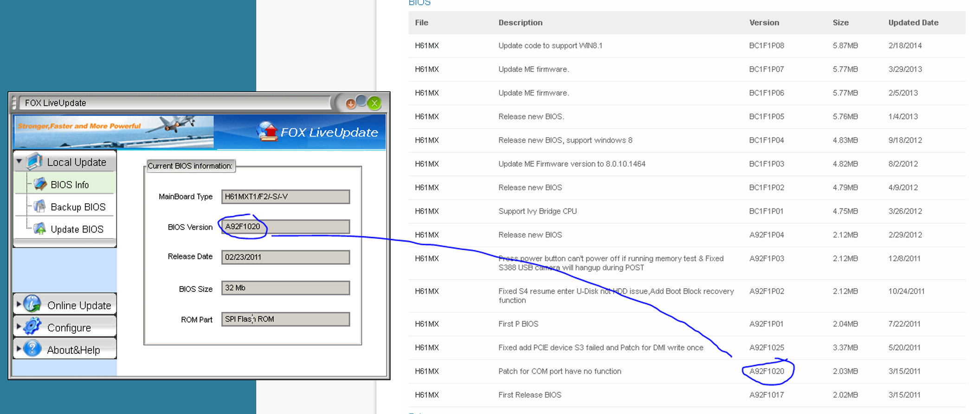
Task: Click the Backup BIOS icon
Action: [x=40, y=207]
